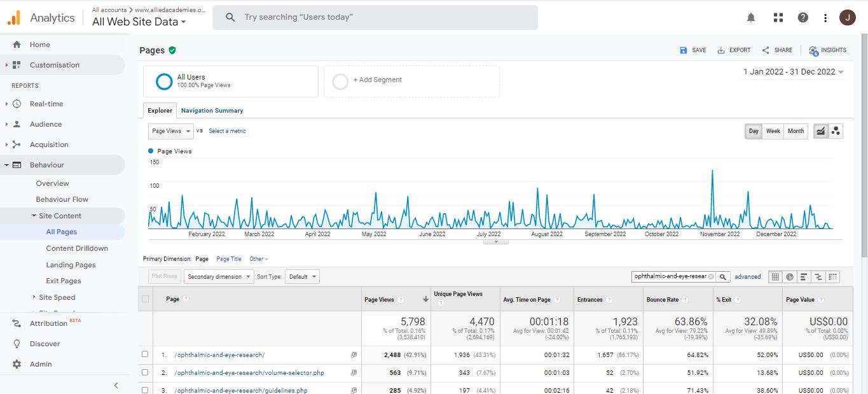Click the advanced filter link
868x394 pixels.
click(x=748, y=277)
